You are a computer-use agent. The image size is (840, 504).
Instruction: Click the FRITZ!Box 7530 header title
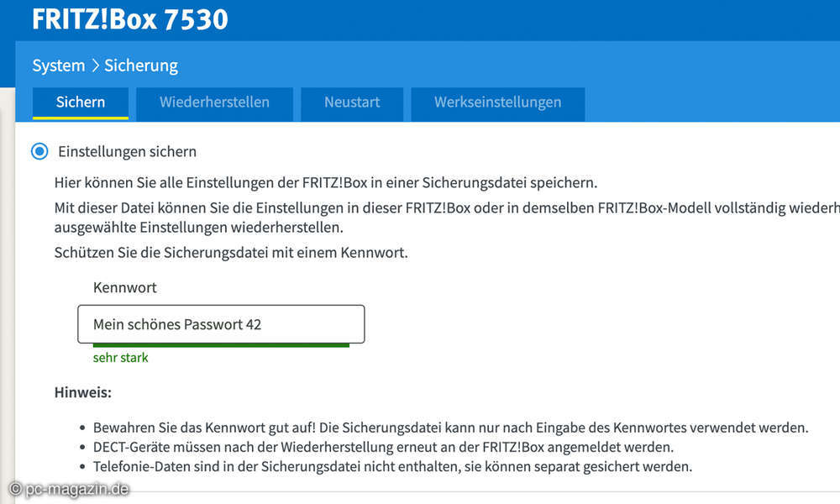pyautogui.click(x=130, y=18)
